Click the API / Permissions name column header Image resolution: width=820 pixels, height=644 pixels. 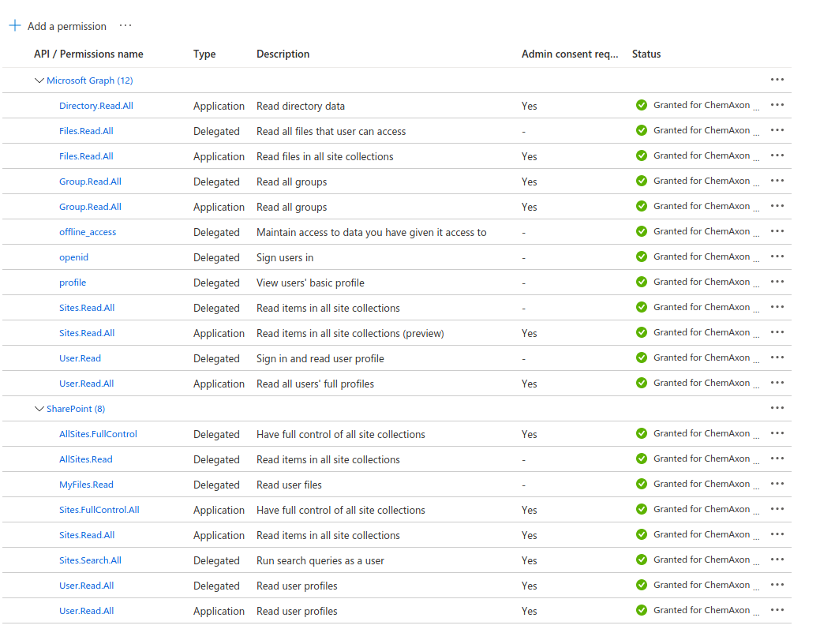88,54
